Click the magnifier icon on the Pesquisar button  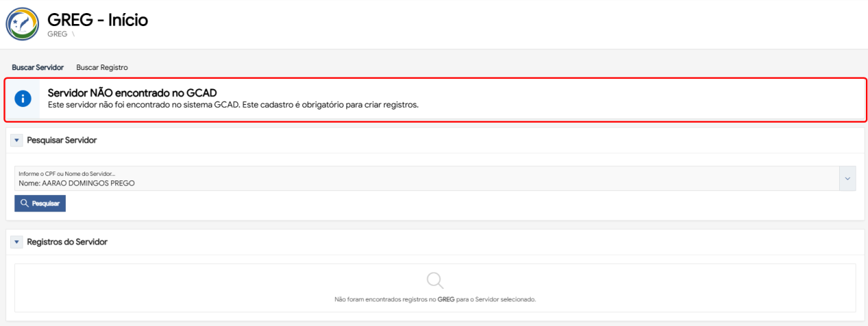pos(25,203)
